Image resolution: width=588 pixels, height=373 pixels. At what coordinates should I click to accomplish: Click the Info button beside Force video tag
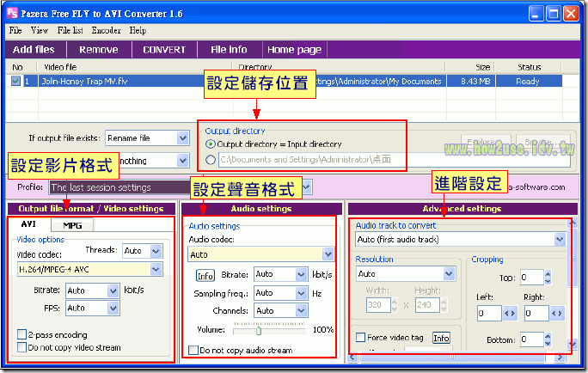click(x=440, y=338)
